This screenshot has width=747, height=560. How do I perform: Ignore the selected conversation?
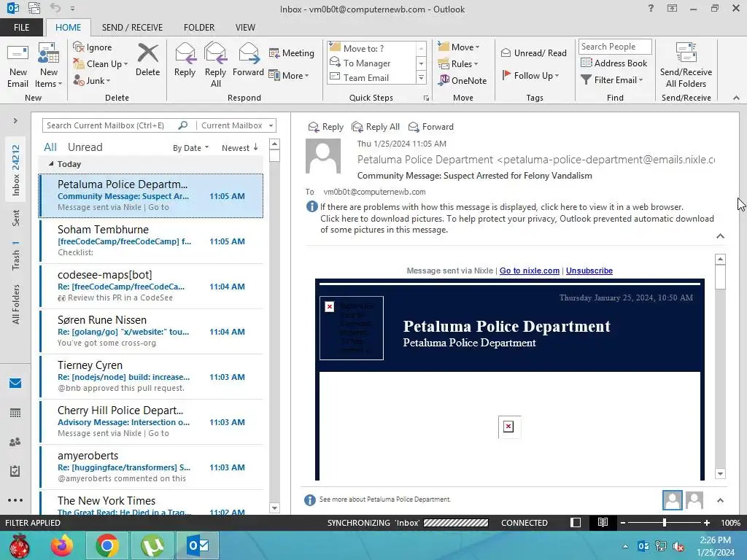click(93, 47)
